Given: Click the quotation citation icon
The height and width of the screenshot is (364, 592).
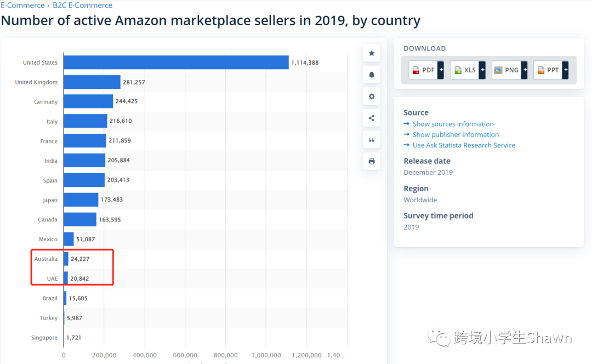Looking at the screenshot, I should (x=372, y=140).
